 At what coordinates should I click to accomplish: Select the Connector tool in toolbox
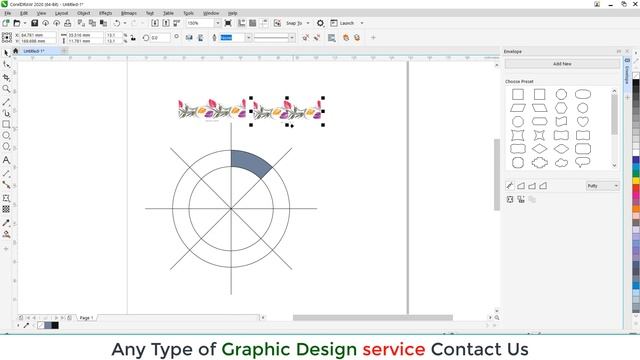tap(6, 185)
